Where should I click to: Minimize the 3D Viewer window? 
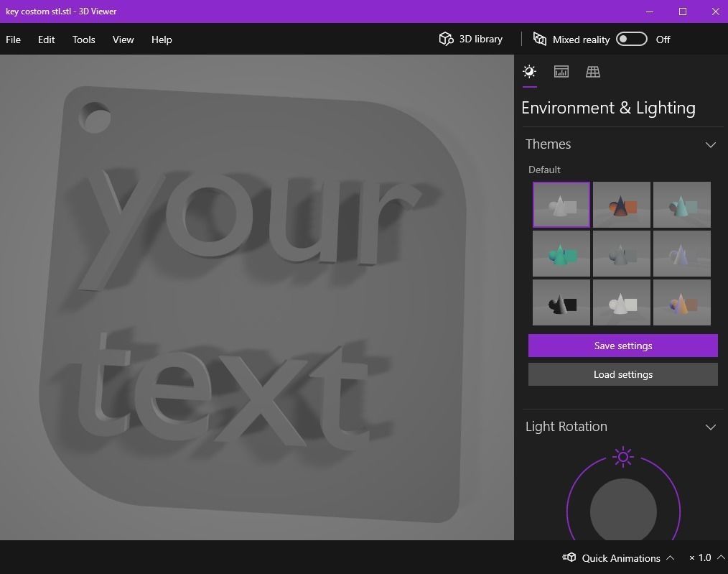[650, 11]
